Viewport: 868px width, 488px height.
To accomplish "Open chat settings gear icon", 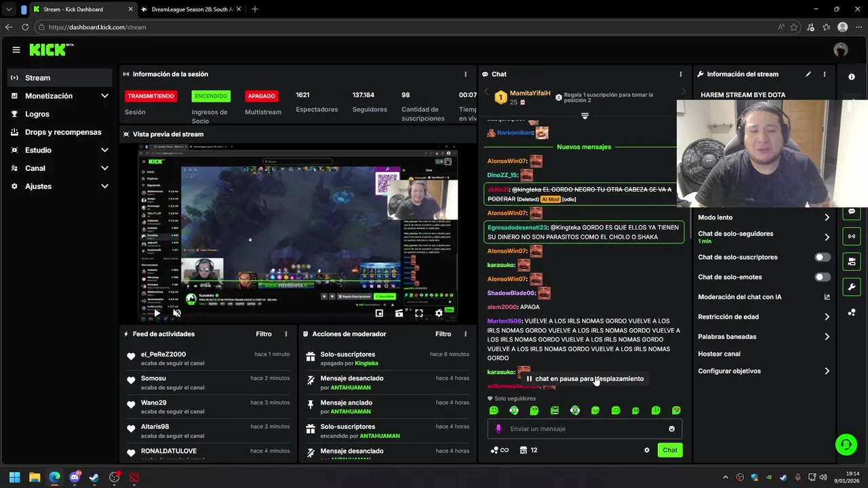I will (647, 450).
